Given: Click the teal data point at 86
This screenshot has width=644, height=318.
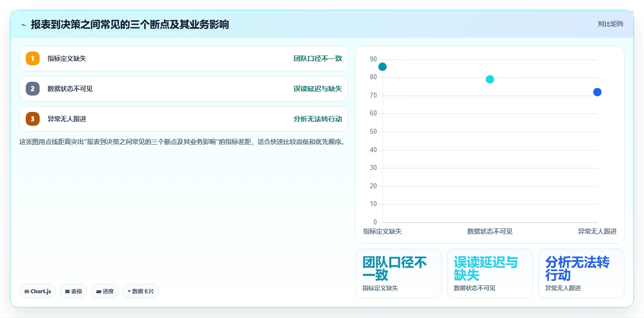Looking at the screenshot, I should click(x=382, y=67).
